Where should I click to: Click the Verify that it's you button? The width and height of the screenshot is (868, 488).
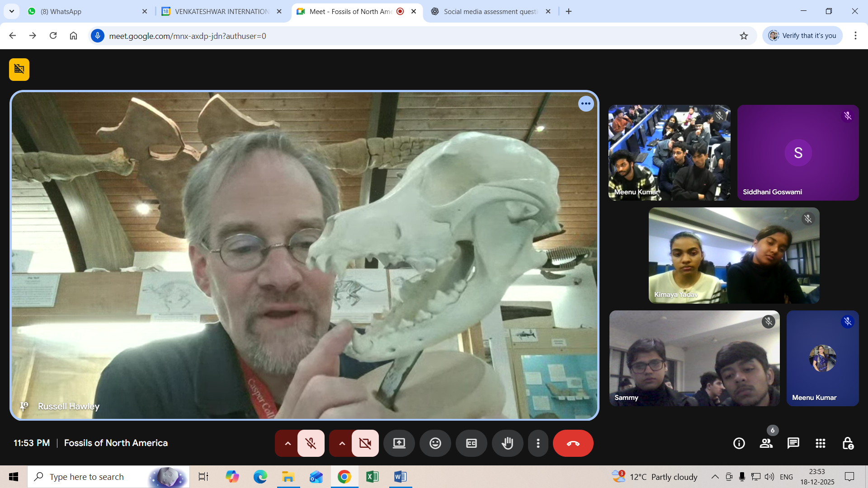point(802,36)
